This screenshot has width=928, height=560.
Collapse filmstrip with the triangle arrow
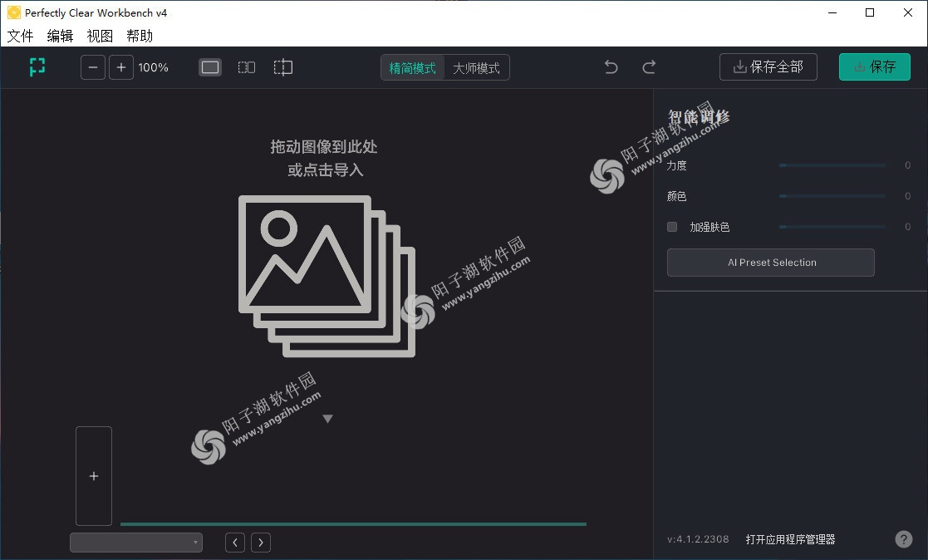[x=327, y=419]
